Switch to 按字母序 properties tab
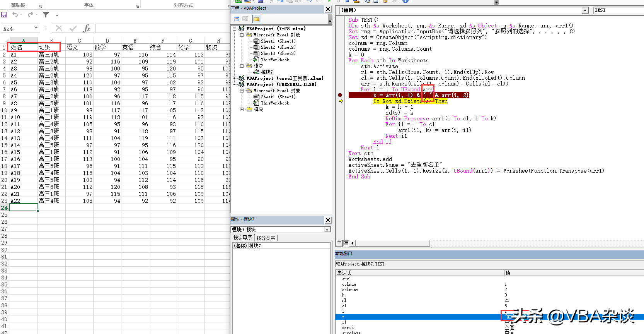 [242, 238]
